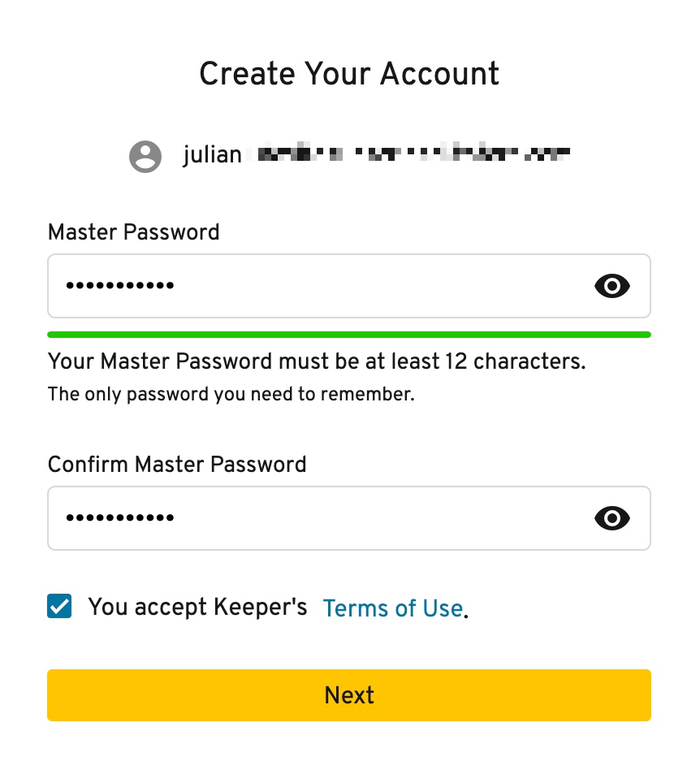Screen dimensions: 700x770
Task: Select the julian account email text
Action: tap(376, 154)
